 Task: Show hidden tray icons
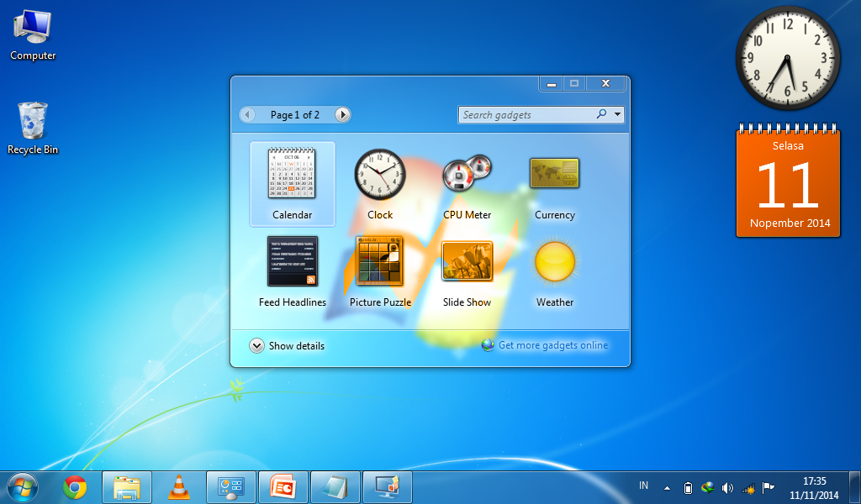point(667,487)
